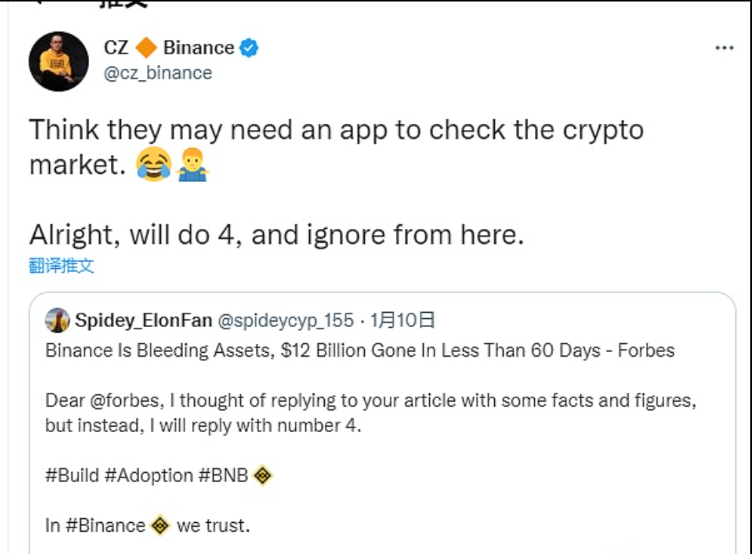Viewport: 752px width, 554px height.
Task: Click the BNB logo after #Binance
Action: click(160, 525)
